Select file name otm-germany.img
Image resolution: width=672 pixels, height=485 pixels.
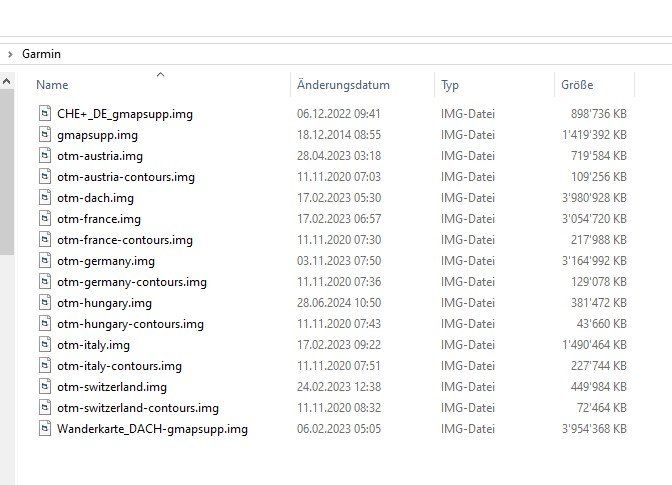(106, 261)
